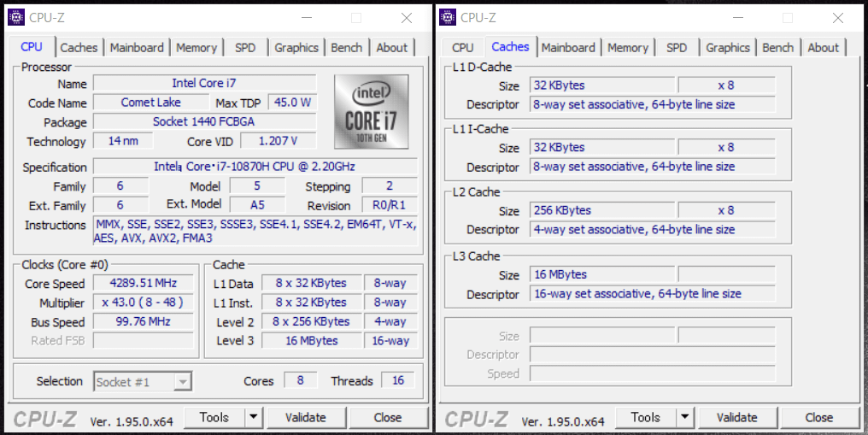Expand Tools dropdown arrow in the left window

(254, 417)
